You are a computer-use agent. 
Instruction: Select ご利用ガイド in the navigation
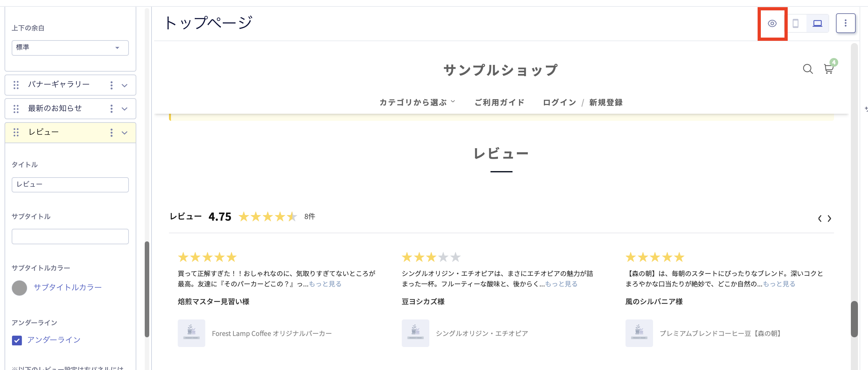click(499, 102)
